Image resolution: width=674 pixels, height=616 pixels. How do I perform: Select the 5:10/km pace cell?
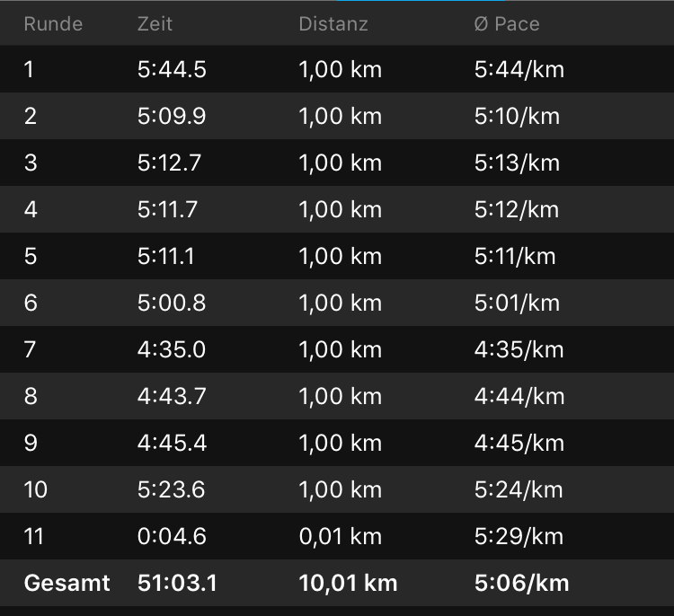(x=517, y=117)
